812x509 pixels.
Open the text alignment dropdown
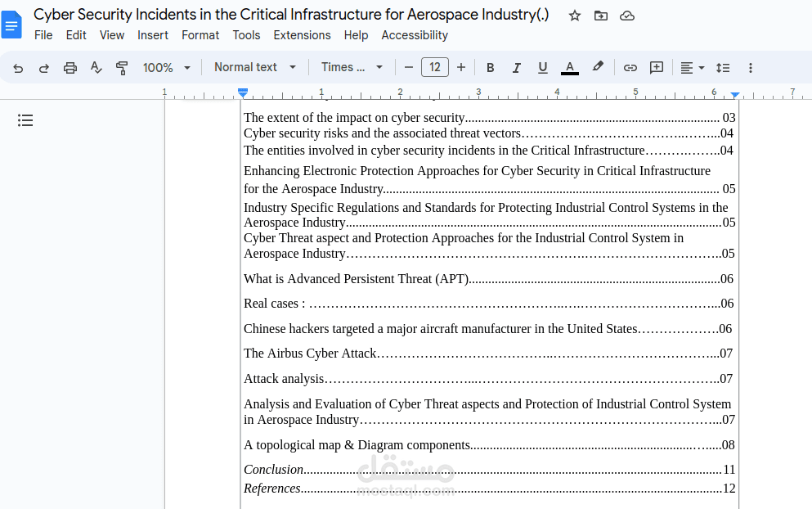tap(693, 68)
